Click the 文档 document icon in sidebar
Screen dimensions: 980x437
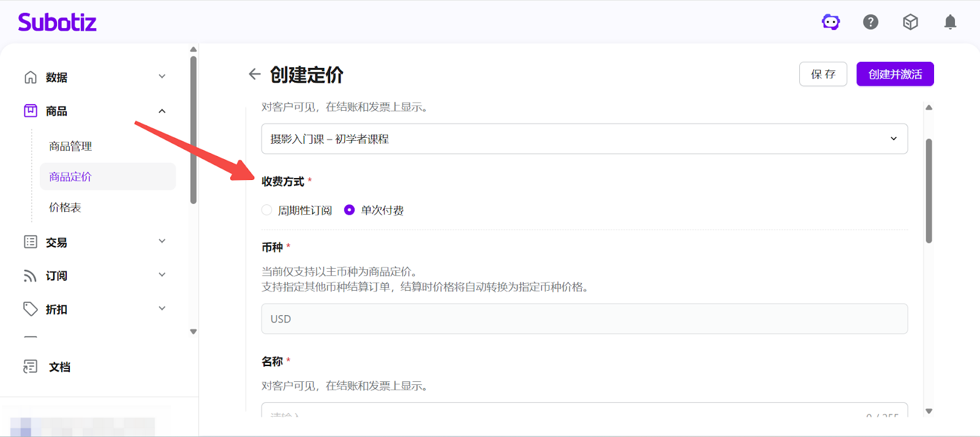tap(30, 367)
